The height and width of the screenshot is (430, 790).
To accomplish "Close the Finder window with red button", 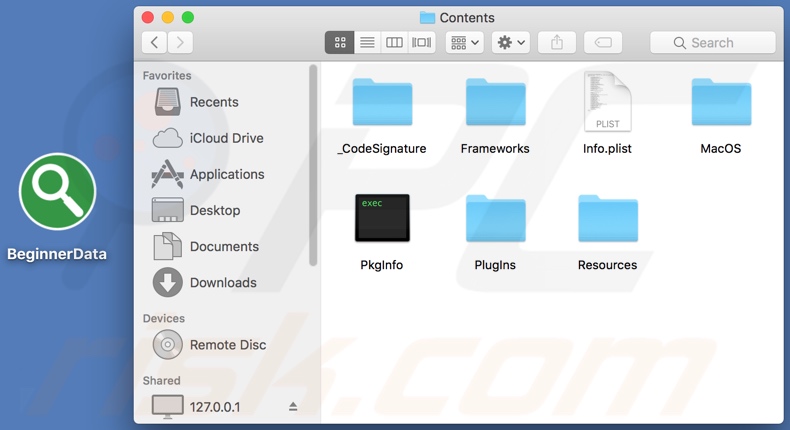I will click(x=148, y=18).
